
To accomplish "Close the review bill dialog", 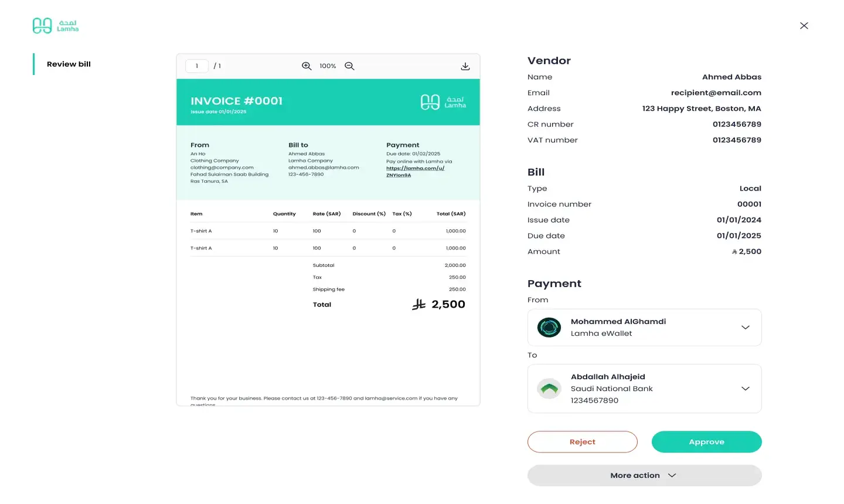I will 804,26.
